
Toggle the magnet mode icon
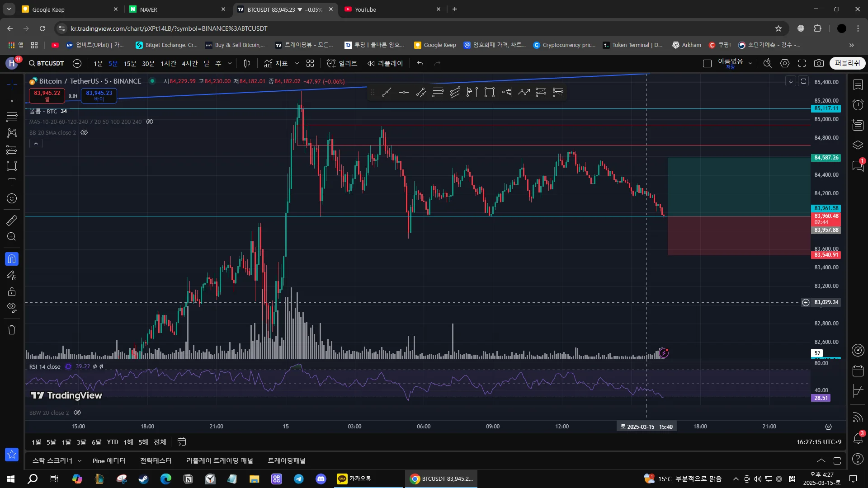point(12,259)
